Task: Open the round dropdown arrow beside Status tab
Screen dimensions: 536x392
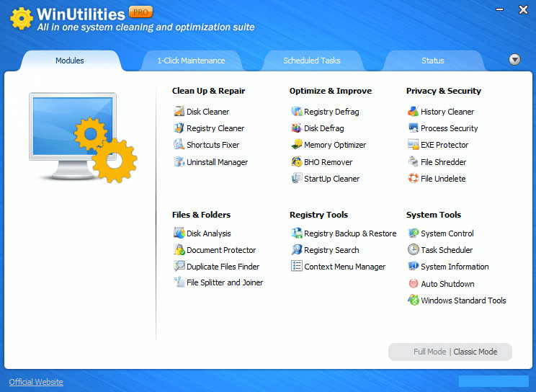Action: point(514,60)
